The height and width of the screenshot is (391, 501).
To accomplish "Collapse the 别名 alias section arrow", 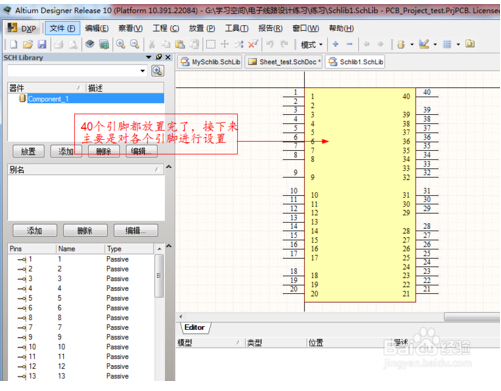I will coord(169,167).
